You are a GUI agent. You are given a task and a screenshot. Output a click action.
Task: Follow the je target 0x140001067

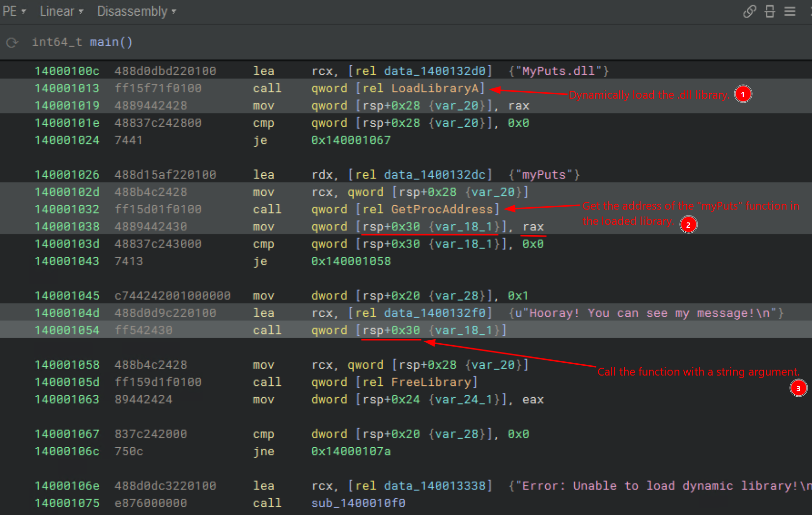(x=351, y=140)
